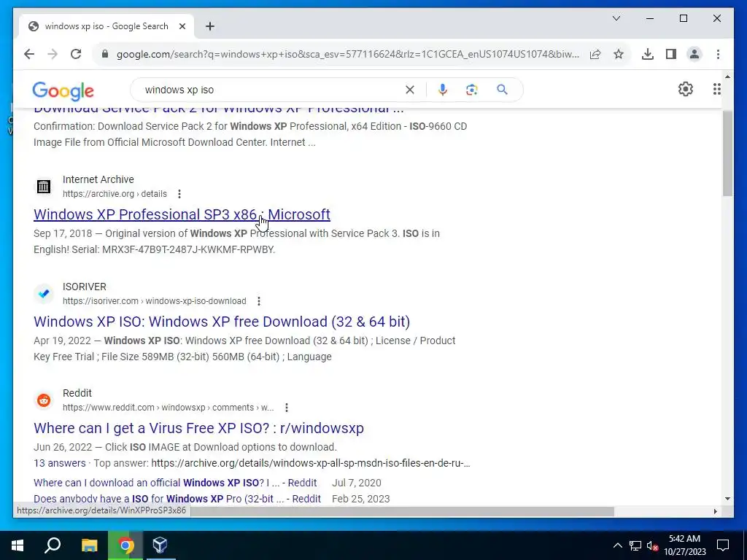Image resolution: width=747 pixels, height=560 pixels.
Task: Open Google quick settings gear
Action: (x=686, y=89)
